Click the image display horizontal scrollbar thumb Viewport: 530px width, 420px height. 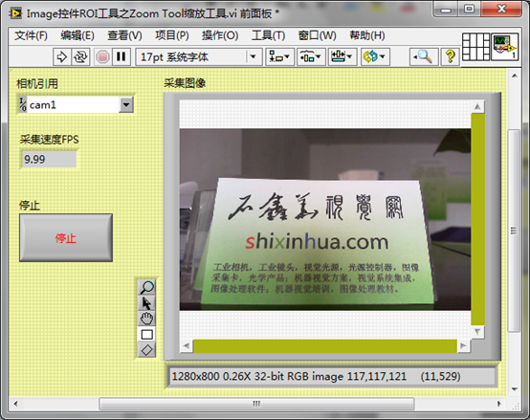click(325, 346)
